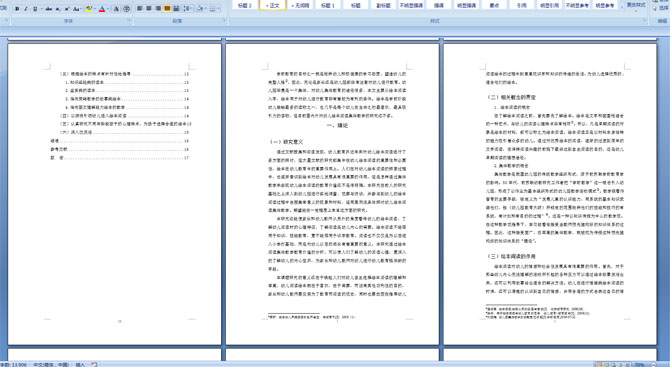Select the 无间隔 style
The height and width of the screenshot is (367, 670).
coord(300,5)
